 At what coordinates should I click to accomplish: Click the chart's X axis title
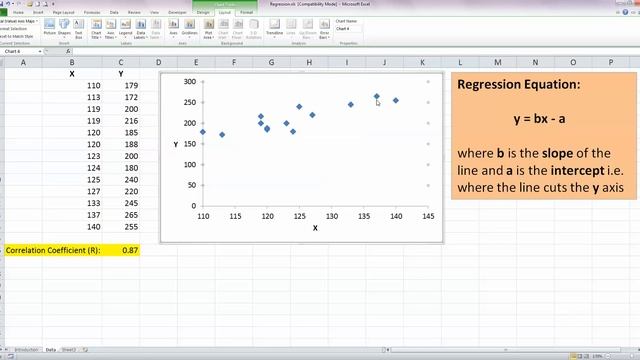(315, 228)
